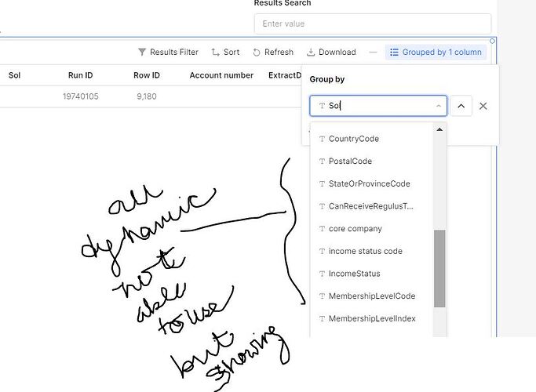This screenshot has height=392, width=536.
Task: Select IncomeStatus column option
Action: coord(354,274)
